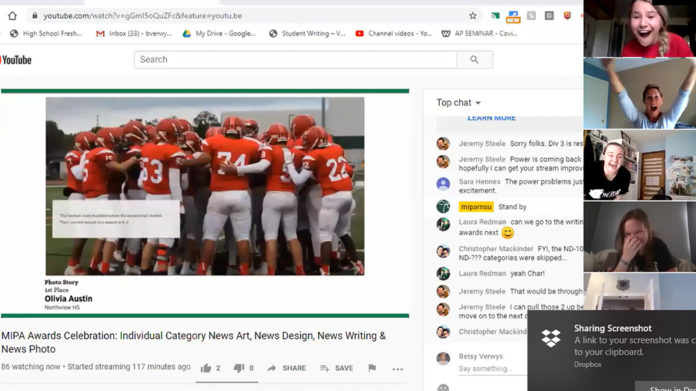Click the smiley emoji in Laura's message

coord(507,233)
